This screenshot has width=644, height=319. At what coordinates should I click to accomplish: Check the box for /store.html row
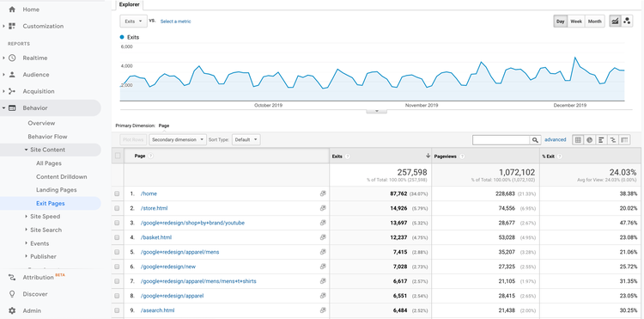[x=118, y=208]
